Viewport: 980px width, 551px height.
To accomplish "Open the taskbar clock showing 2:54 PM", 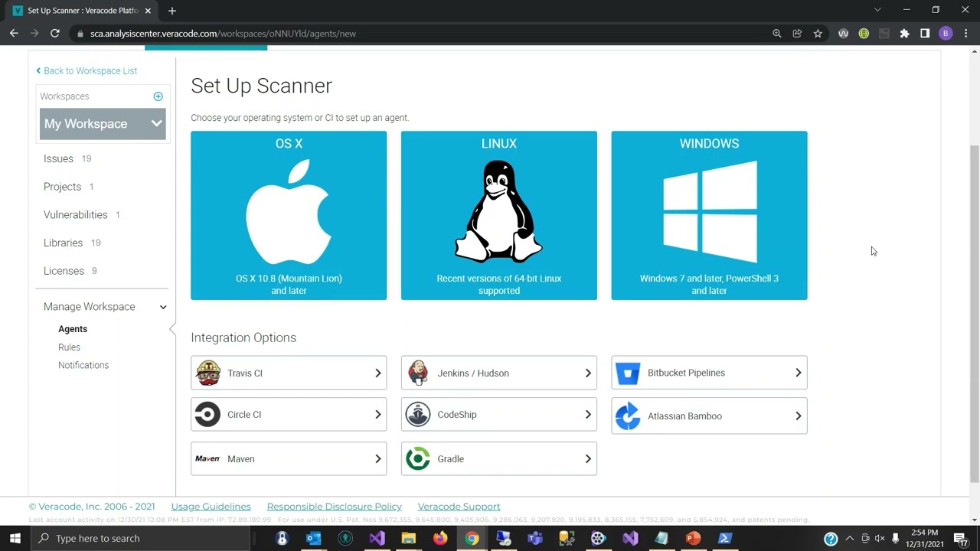I will click(x=925, y=538).
